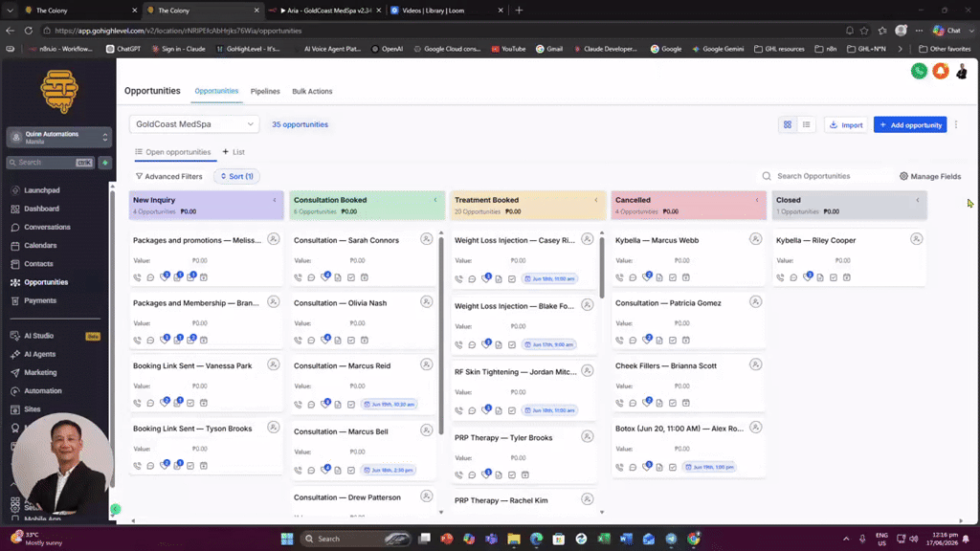This screenshot has width=980, height=551.
Task: Click the Import button
Action: click(846, 125)
